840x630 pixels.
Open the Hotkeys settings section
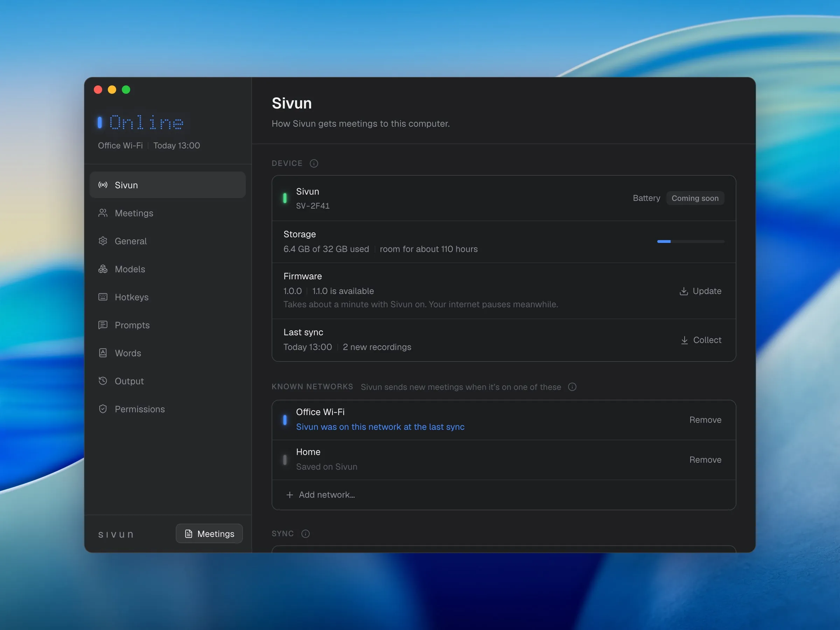click(167, 297)
